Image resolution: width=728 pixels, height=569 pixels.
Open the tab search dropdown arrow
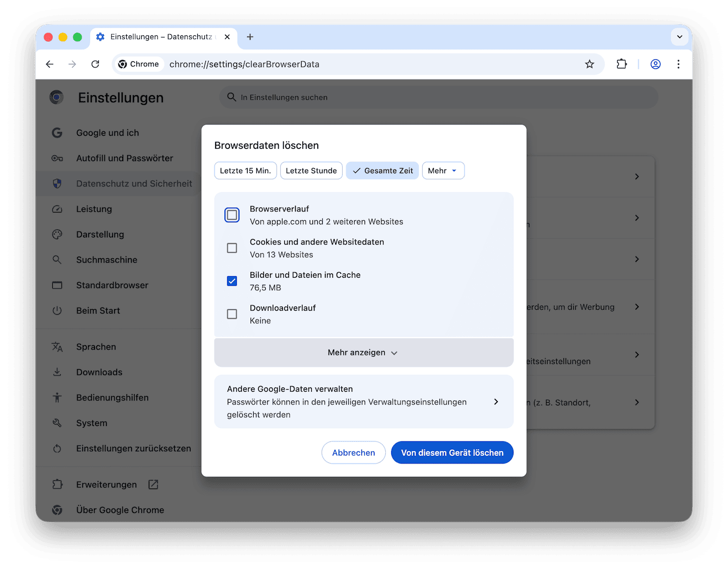pyautogui.click(x=679, y=37)
